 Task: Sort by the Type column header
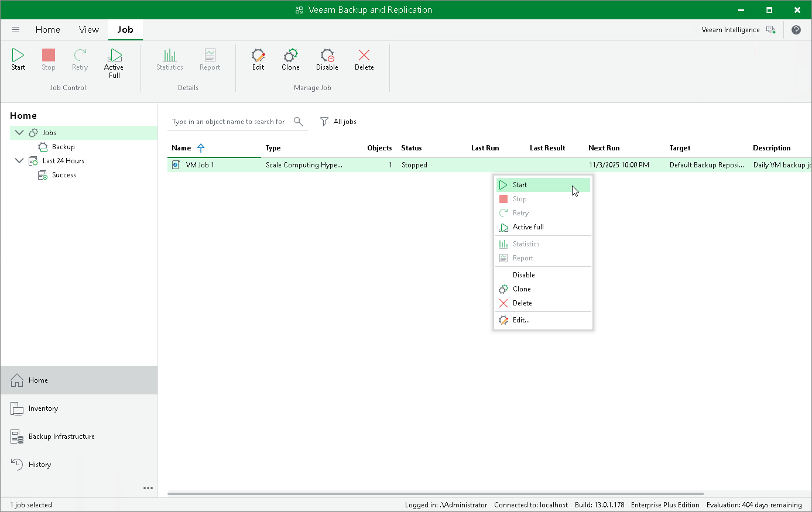(x=273, y=148)
